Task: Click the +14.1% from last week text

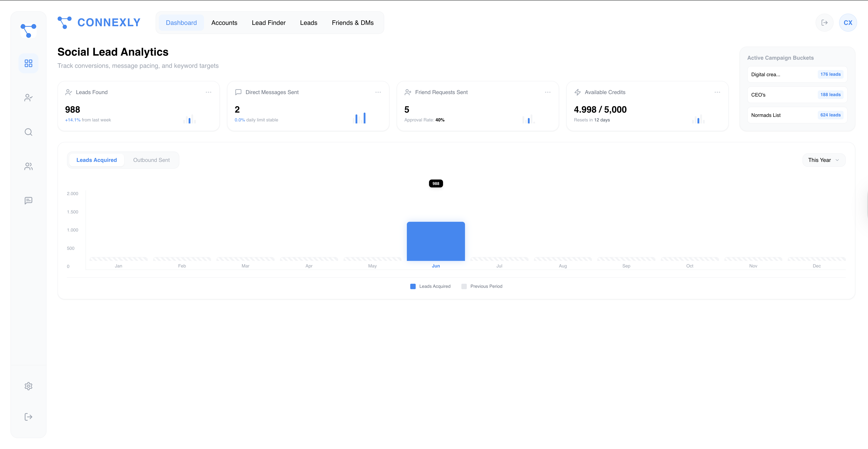Action: click(x=88, y=120)
